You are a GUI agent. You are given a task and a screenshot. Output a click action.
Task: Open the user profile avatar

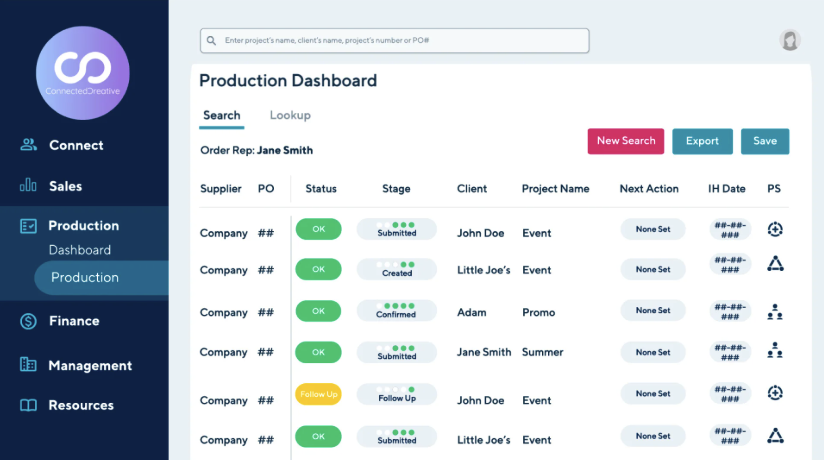pyautogui.click(x=790, y=40)
